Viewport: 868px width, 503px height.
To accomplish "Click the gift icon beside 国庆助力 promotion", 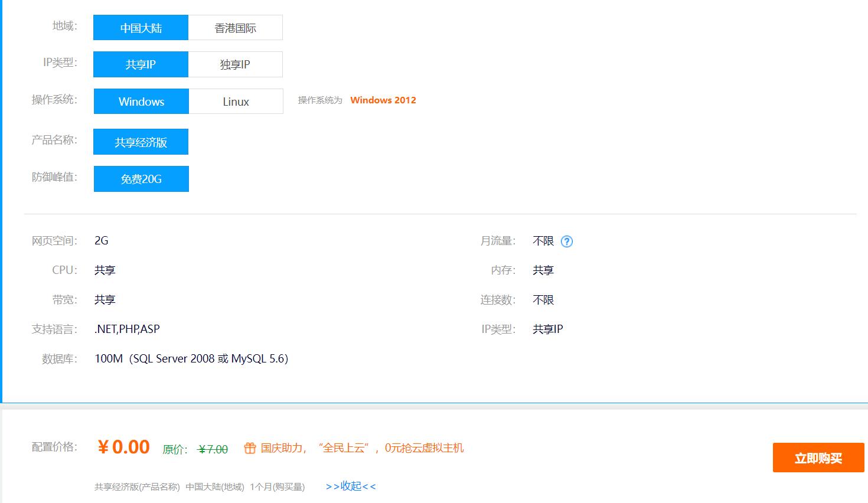I will coord(250,448).
